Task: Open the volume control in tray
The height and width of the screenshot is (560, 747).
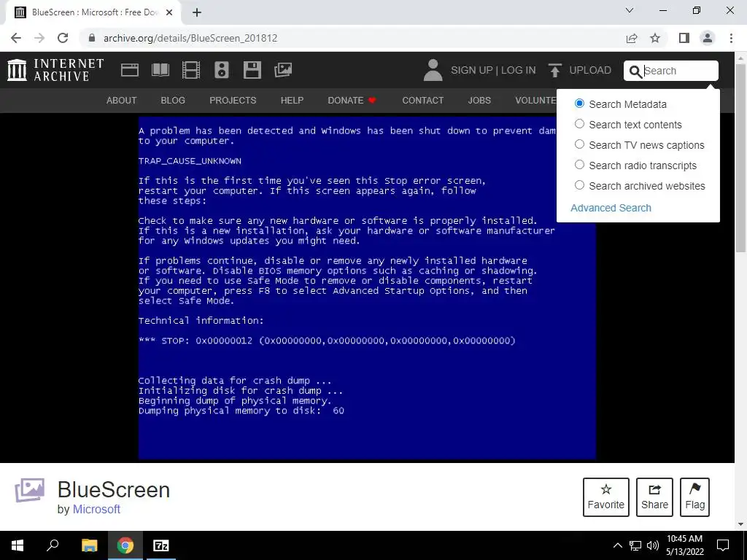Action: [653, 545]
